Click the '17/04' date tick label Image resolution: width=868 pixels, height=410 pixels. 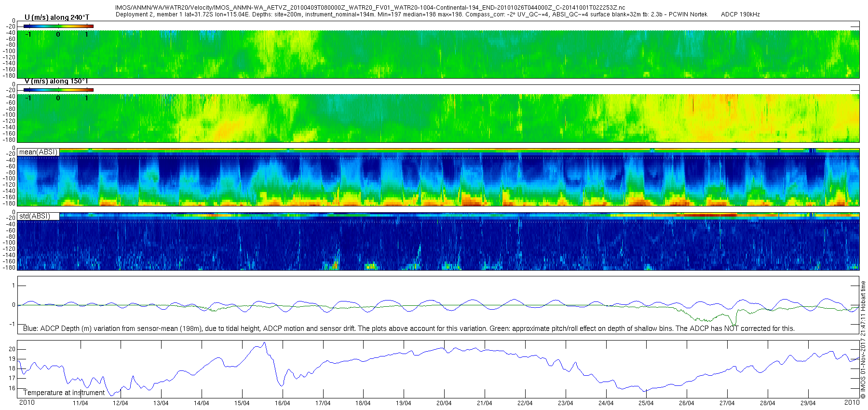coord(323,403)
